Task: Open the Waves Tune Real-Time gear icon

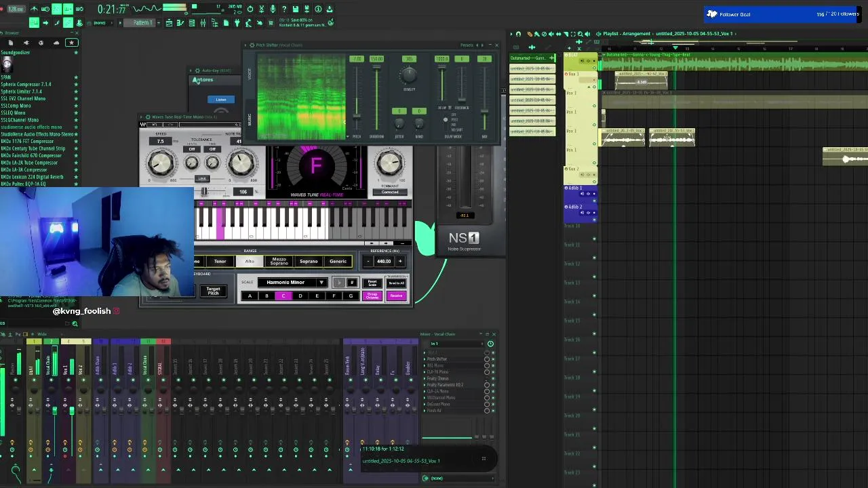Action: click(x=149, y=117)
